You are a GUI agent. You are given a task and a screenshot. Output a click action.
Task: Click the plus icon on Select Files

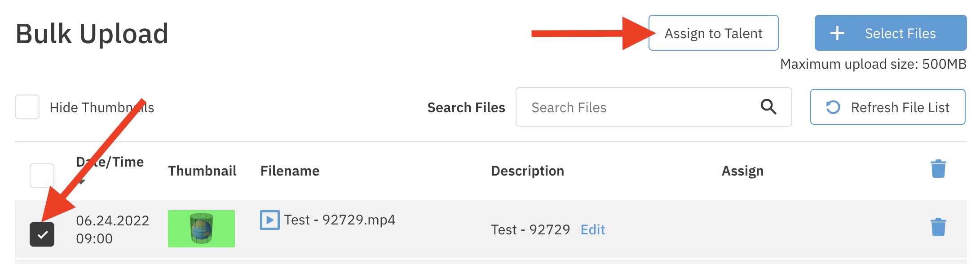point(837,33)
